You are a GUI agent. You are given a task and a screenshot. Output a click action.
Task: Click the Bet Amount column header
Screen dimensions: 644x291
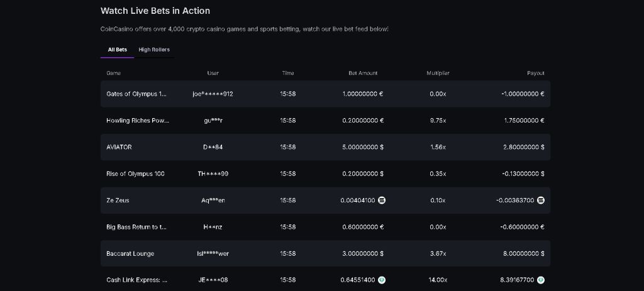[x=363, y=74]
